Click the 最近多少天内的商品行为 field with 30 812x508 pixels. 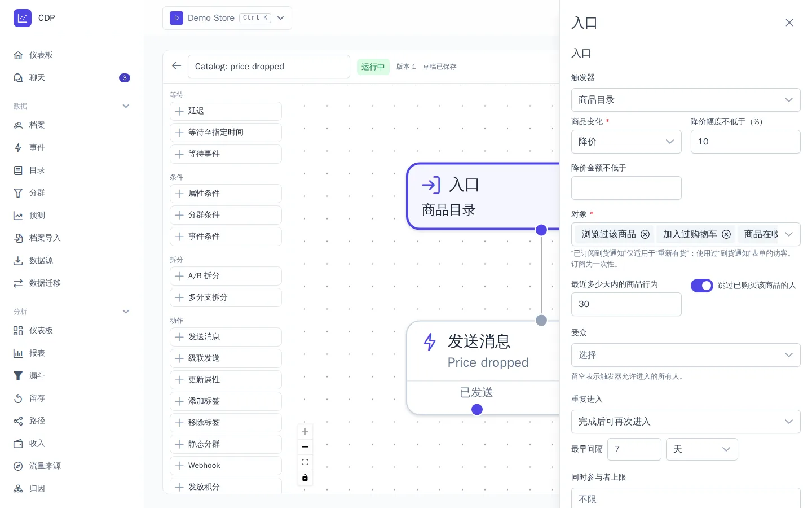(626, 304)
